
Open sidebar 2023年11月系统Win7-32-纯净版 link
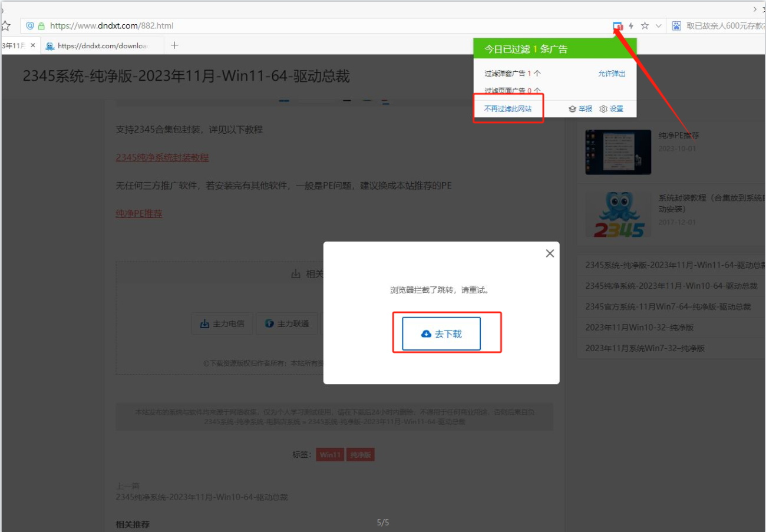click(645, 348)
